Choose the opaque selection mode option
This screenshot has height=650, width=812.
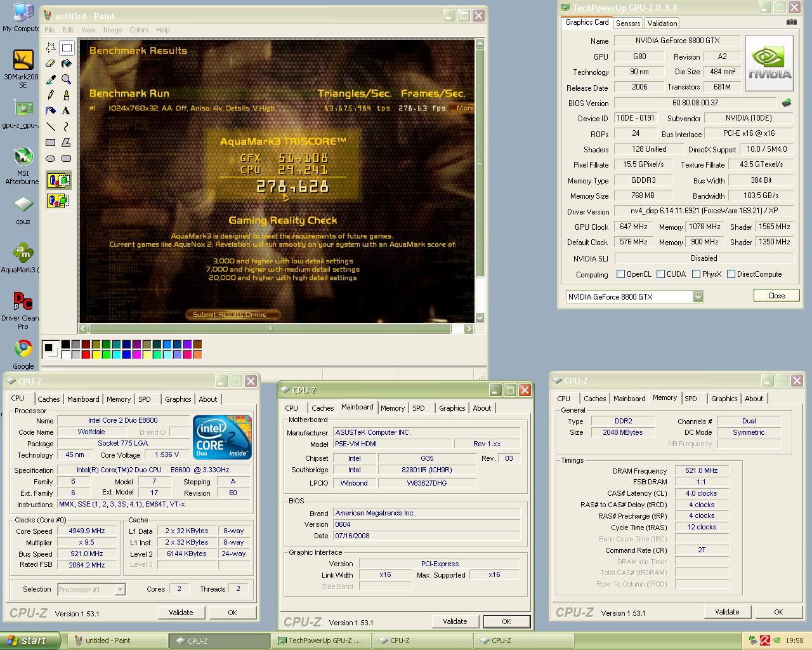(x=58, y=181)
